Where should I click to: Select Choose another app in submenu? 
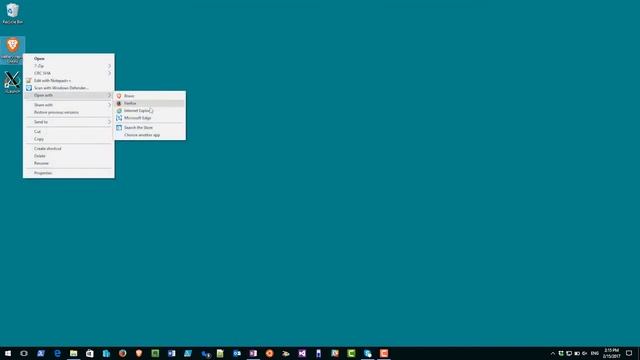tap(149, 135)
